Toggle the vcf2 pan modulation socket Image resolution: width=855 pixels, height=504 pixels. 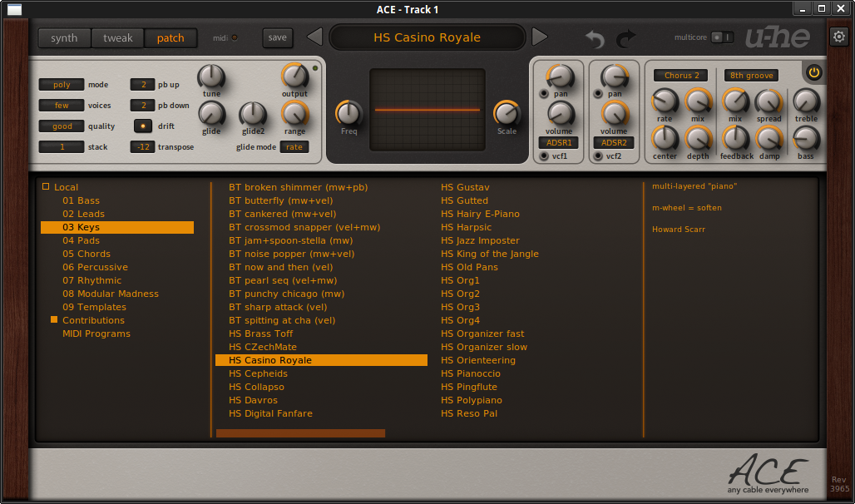pyautogui.click(x=598, y=94)
